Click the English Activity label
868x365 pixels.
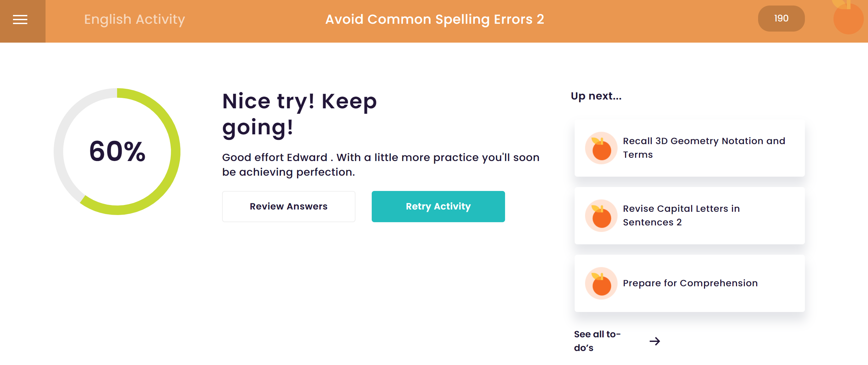coord(134,19)
